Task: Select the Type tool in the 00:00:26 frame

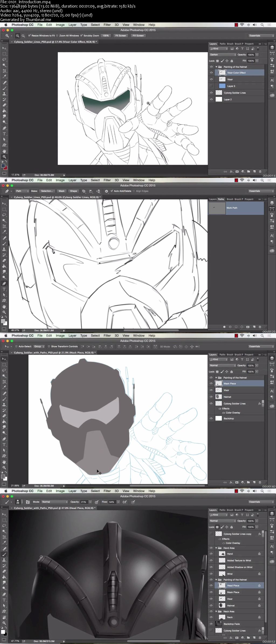Action: 4,289
